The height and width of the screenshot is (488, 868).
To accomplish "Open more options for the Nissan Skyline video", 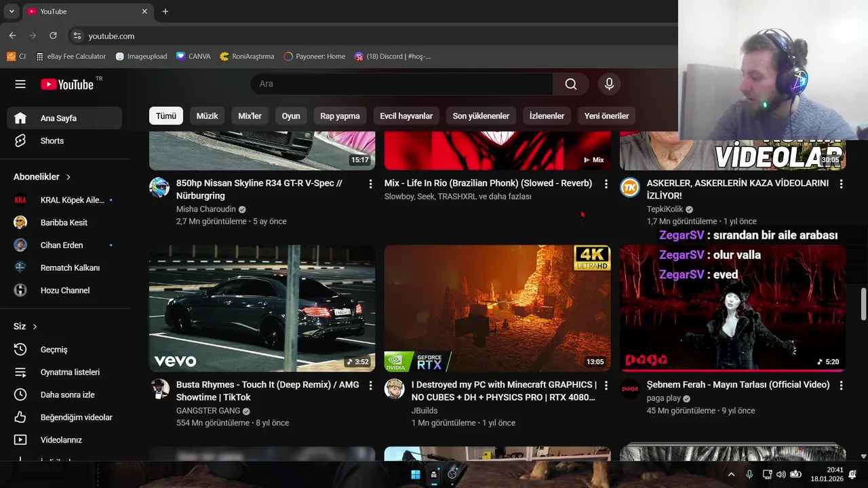I will [370, 184].
